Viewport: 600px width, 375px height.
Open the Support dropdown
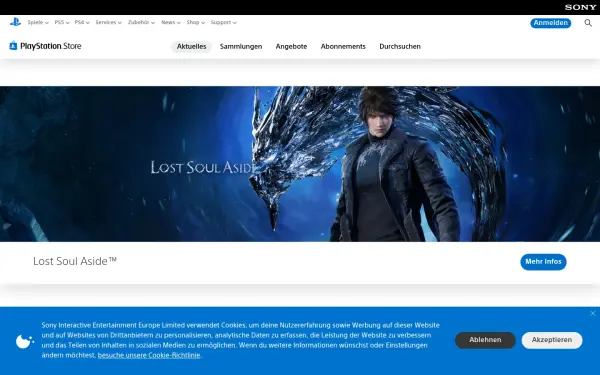coord(223,23)
